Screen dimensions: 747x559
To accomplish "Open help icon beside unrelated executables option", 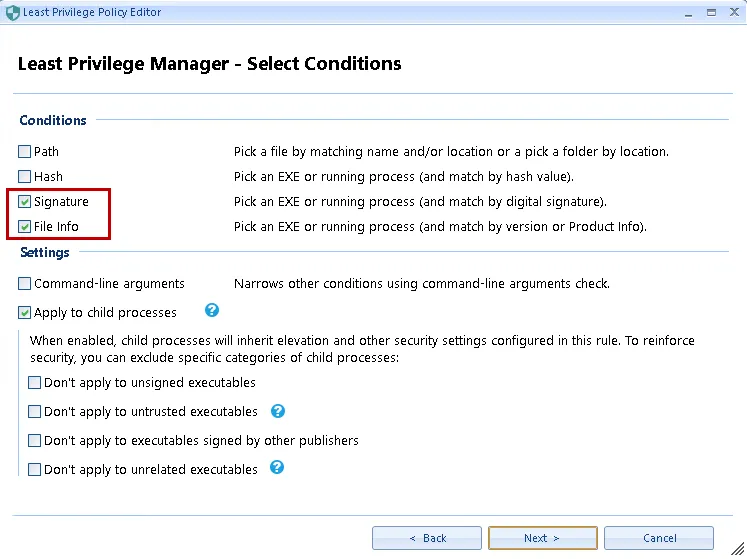I will coord(277,467).
